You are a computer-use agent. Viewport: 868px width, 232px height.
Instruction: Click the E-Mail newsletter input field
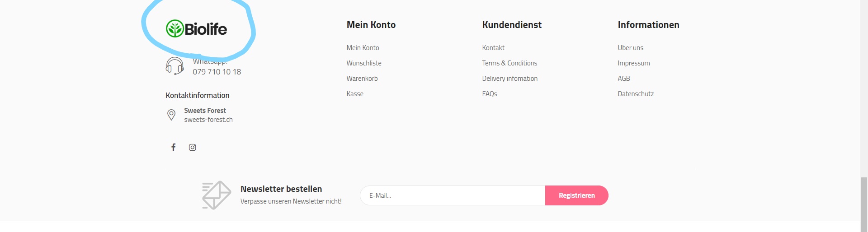[453, 195]
